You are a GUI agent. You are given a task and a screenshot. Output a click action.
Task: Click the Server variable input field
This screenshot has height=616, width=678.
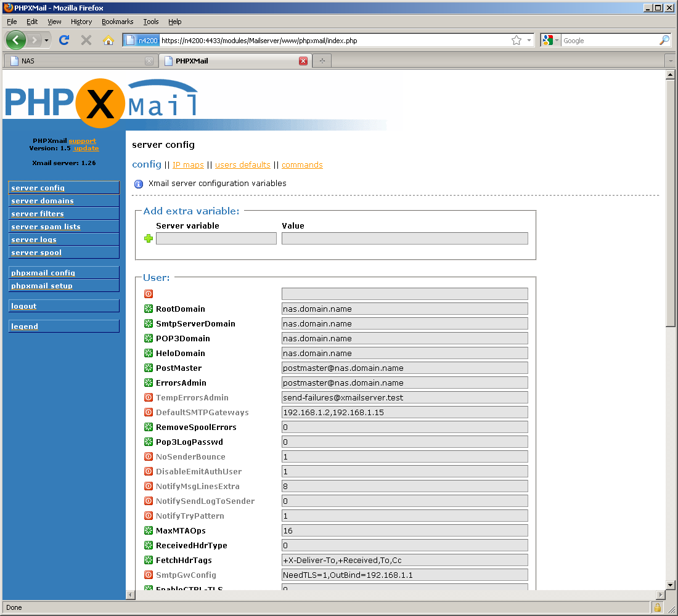pyautogui.click(x=216, y=238)
